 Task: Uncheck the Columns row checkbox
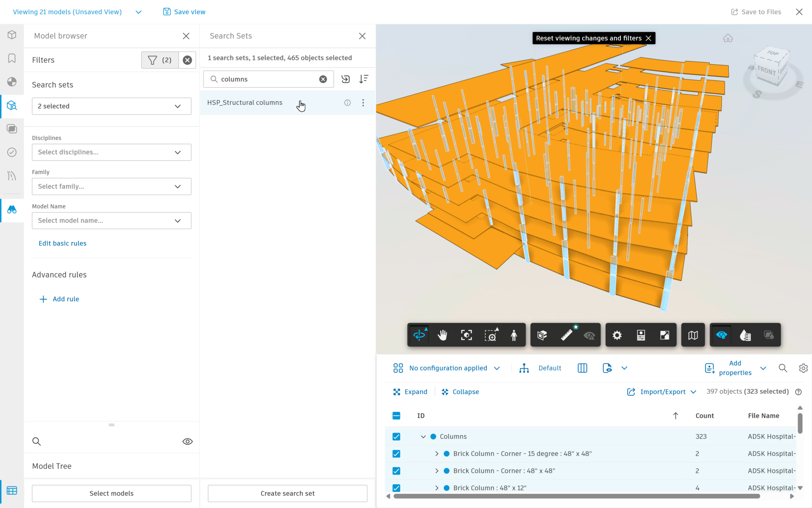[x=396, y=437]
